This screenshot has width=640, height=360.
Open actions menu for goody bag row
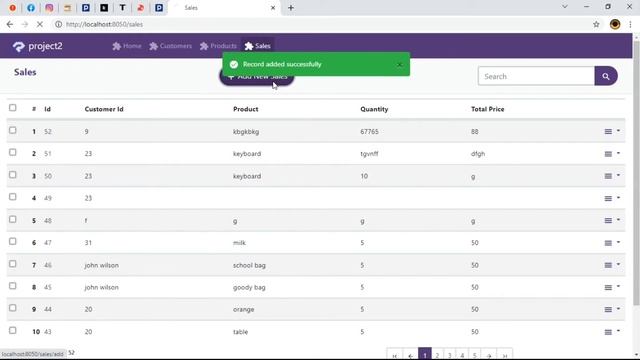(612, 287)
